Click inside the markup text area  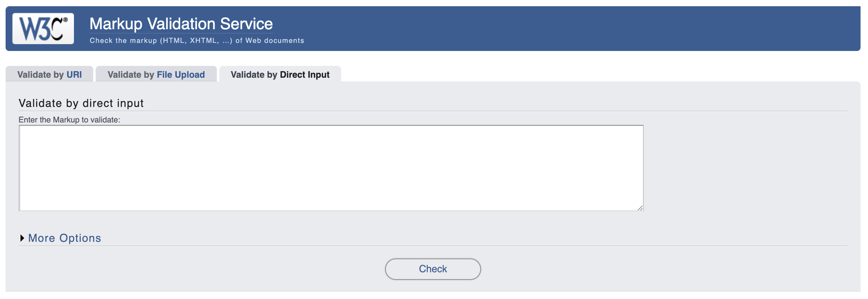pos(330,168)
